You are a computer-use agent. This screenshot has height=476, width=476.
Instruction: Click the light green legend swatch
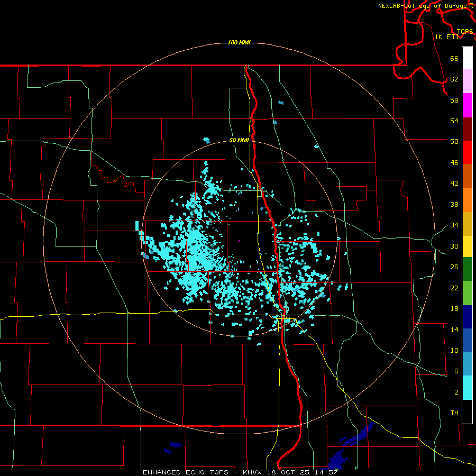467,293
